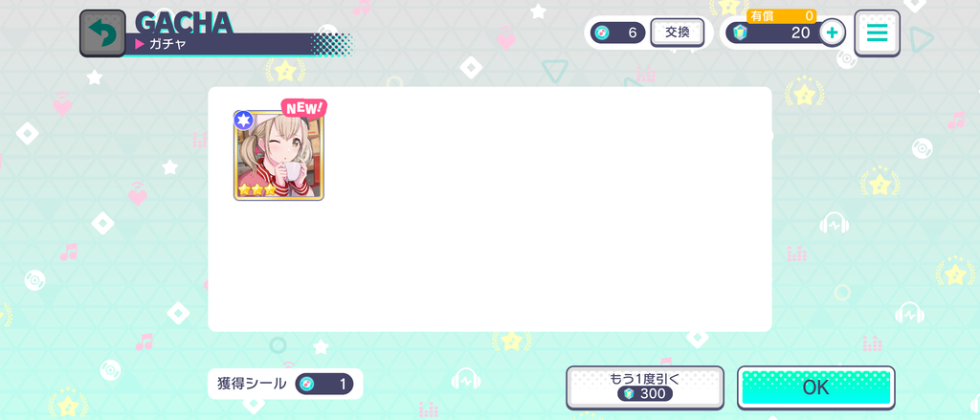Tap the 有償 paid crystal label

(762, 16)
